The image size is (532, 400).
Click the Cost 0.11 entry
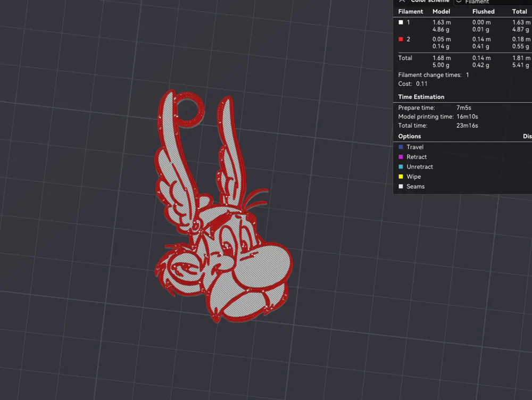413,84
